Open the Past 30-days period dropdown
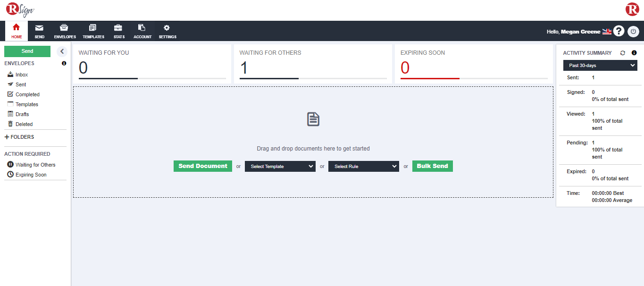Image resolution: width=644 pixels, height=286 pixels. click(x=600, y=66)
